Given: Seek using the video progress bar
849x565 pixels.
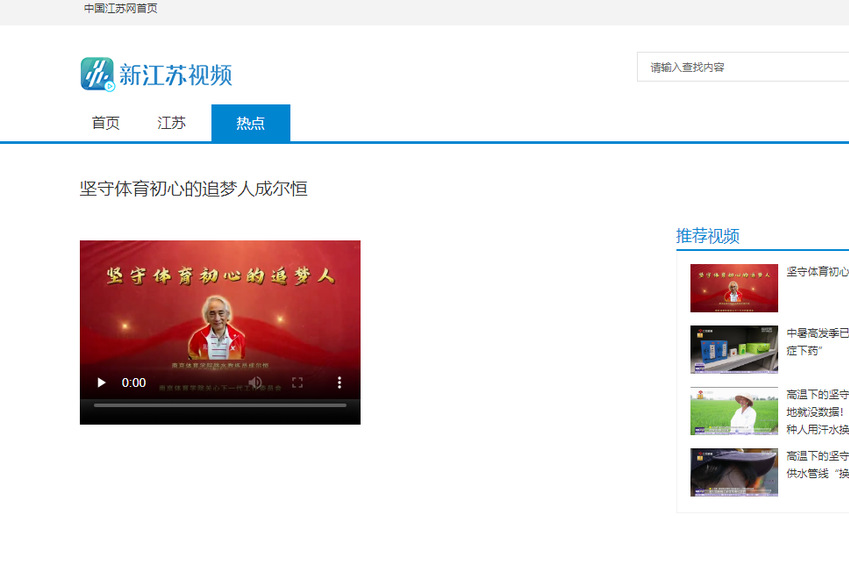Looking at the screenshot, I should [220, 405].
